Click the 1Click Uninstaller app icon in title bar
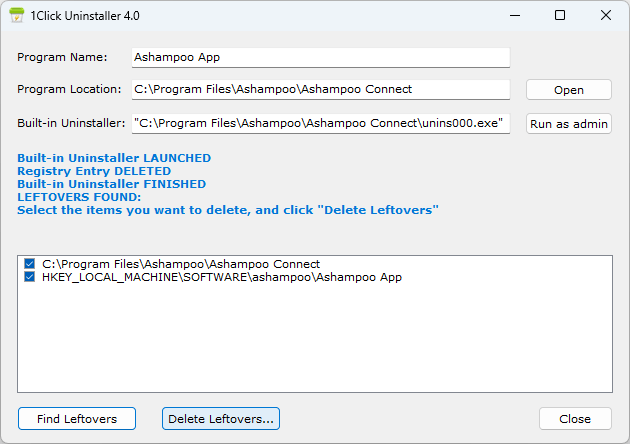This screenshot has height=444, width=630. click(x=16, y=15)
